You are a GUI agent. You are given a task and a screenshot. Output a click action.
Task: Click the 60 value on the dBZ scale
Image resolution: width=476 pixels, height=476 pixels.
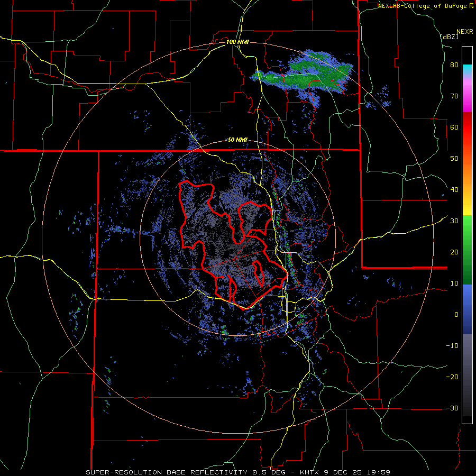(454, 127)
